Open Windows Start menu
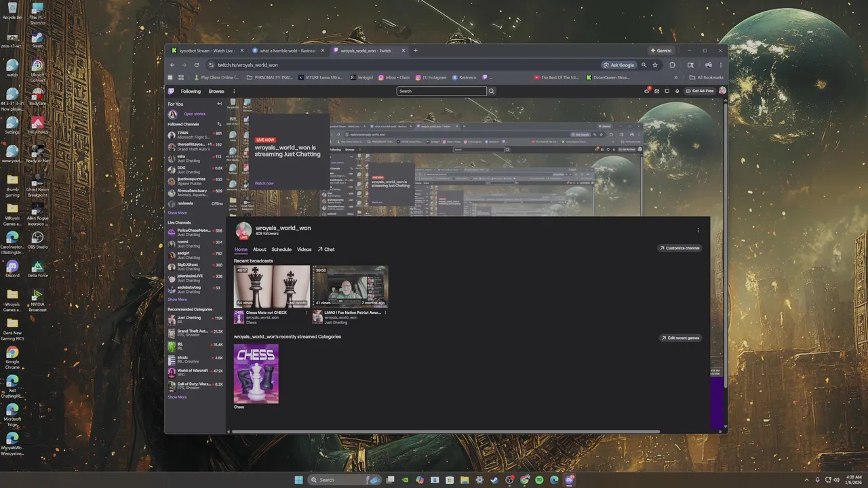The width and height of the screenshot is (868, 488). point(298,480)
